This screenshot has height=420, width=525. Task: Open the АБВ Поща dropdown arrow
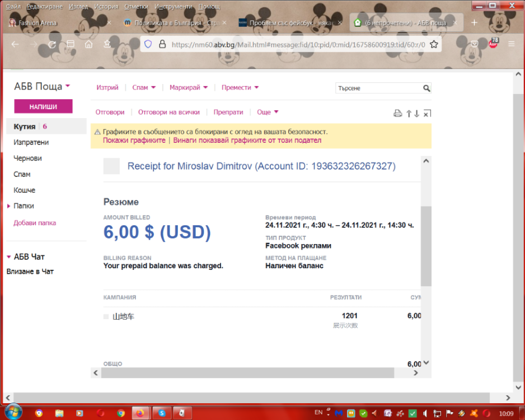coord(68,86)
